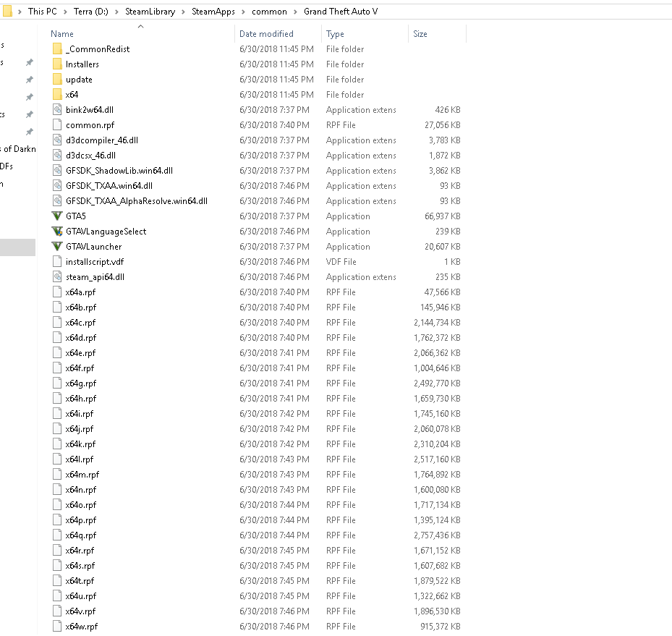The height and width of the screenshot is (636, 672).
Task: Click the x64a.rpf file icon
Action: (x=57, y=292)
